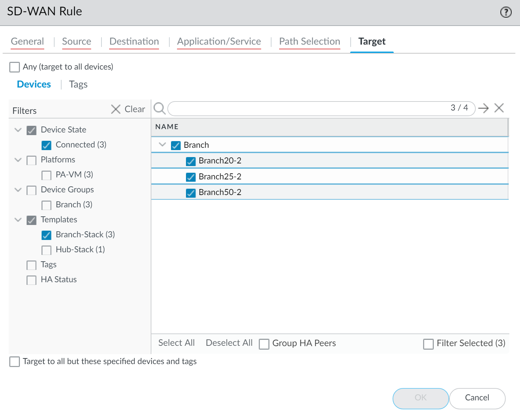Enable Group HA Peers
520x420 pixels.
tap(264, 344)
